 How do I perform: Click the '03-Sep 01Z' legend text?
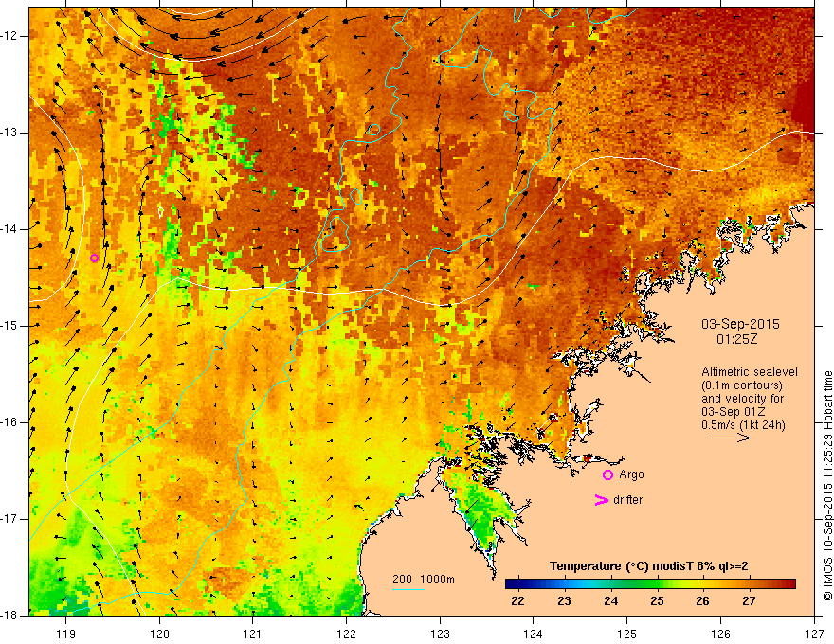point(734,412)
